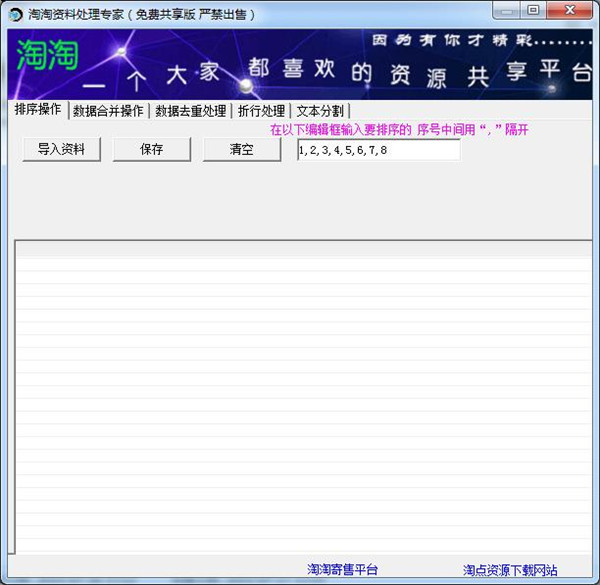Focus the sort order input field
This screenshot has height=585, width=600.
(378, 150)
